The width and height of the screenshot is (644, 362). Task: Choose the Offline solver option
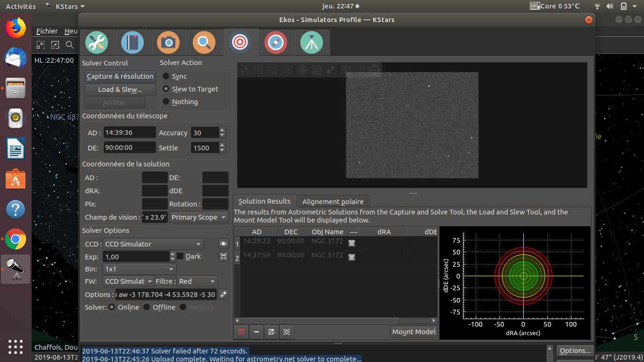(x=147, y=307)
